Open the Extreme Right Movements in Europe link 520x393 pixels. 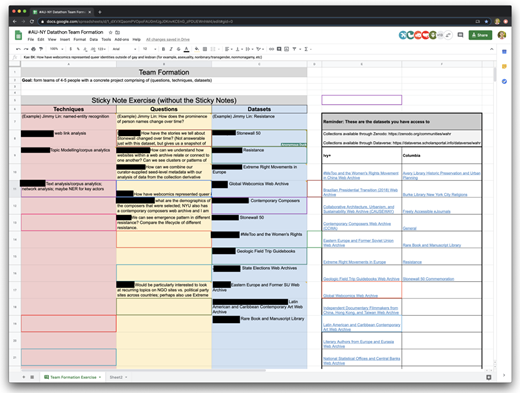click(354, 262)
